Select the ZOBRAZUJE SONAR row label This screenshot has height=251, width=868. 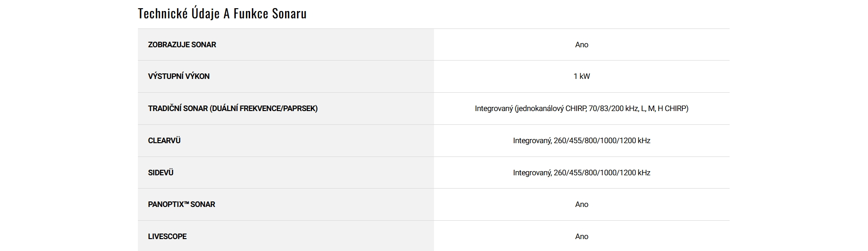182,45
